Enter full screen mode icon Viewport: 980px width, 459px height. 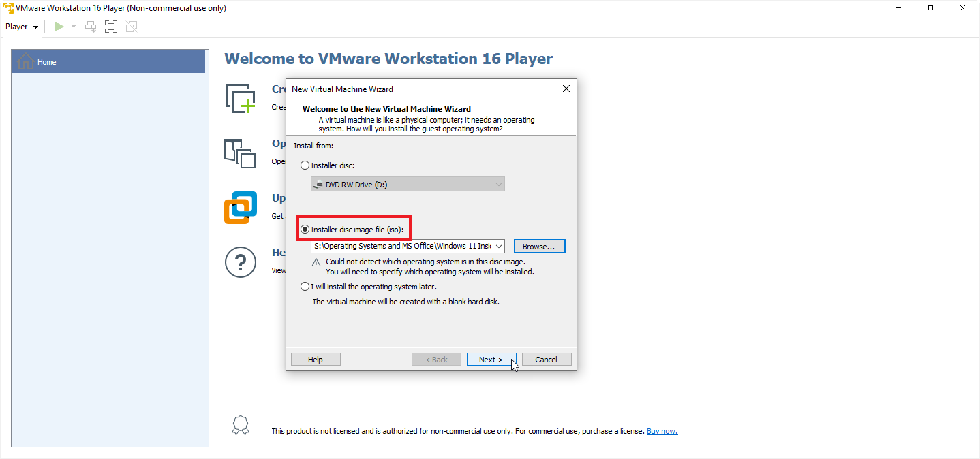(x=111, y=27)
